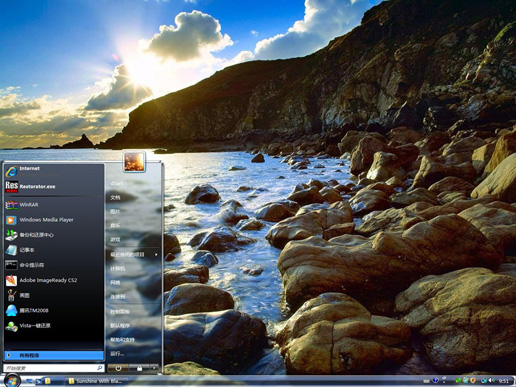Click the keyboard language bar icon in tray
Image resolution: width=516 pixels, height=387 pixels.
426,381
